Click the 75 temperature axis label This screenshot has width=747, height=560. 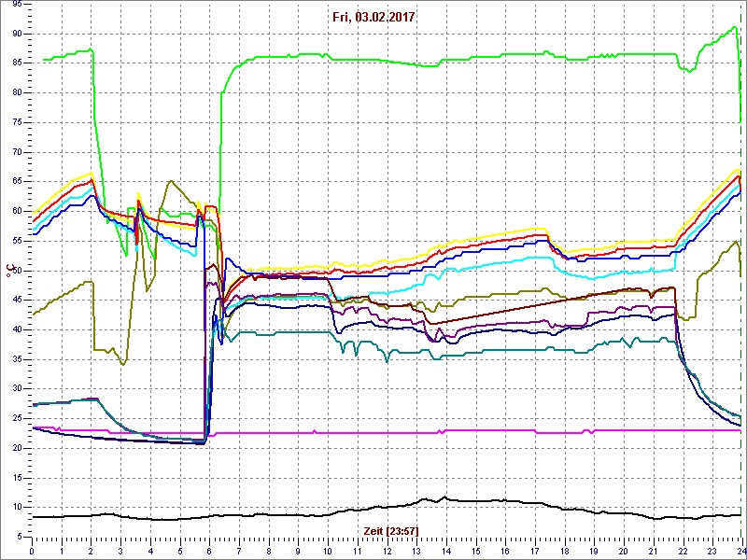[16, 122]
